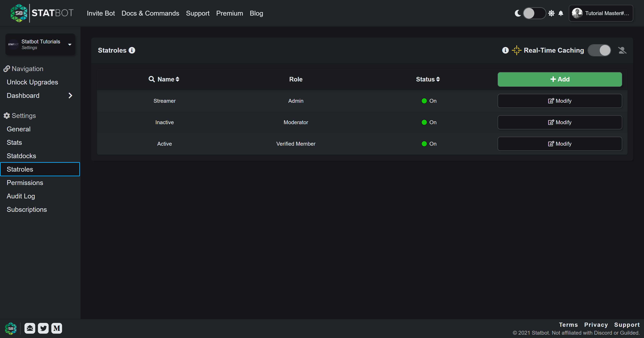Viewport: 644px width, 338px height.
Task: Click Modify button for Streamer role
Action: [560, 101]
